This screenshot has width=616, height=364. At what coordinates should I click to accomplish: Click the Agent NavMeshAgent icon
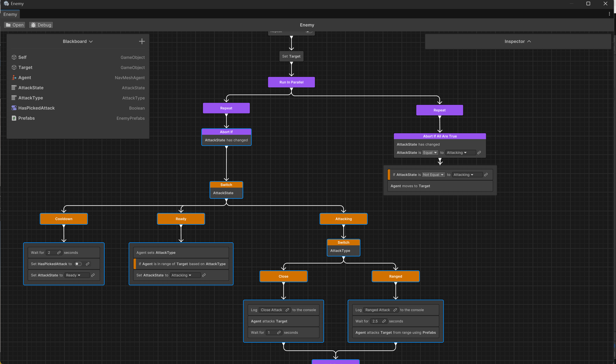pyautogui.click(x=14, y=78)
